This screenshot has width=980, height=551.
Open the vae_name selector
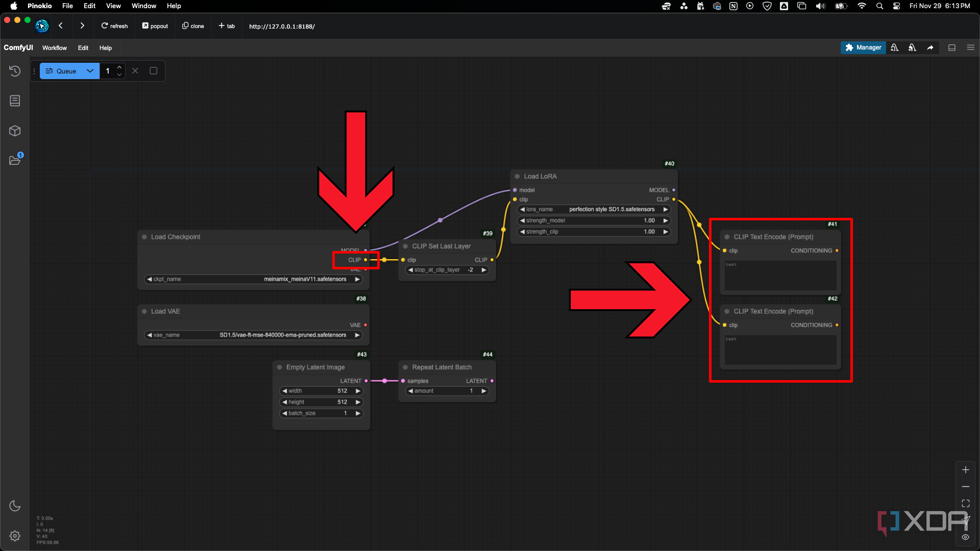click(x=254, y=336)
